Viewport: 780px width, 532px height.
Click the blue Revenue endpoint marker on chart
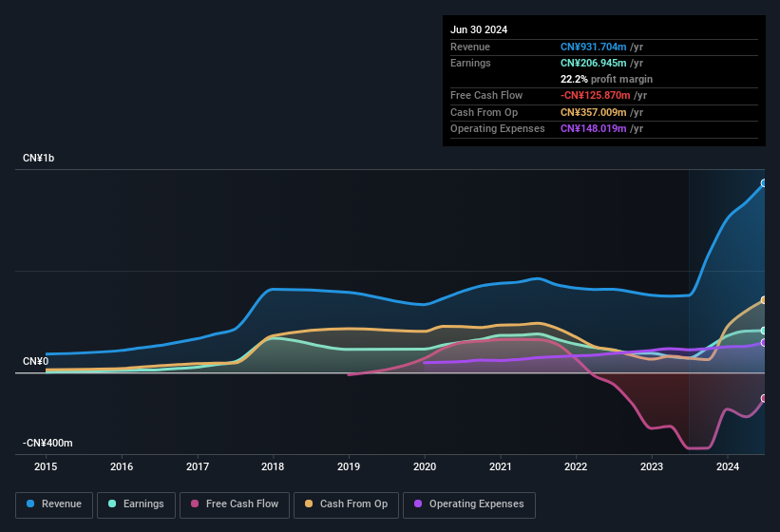(x=764, y=183)
